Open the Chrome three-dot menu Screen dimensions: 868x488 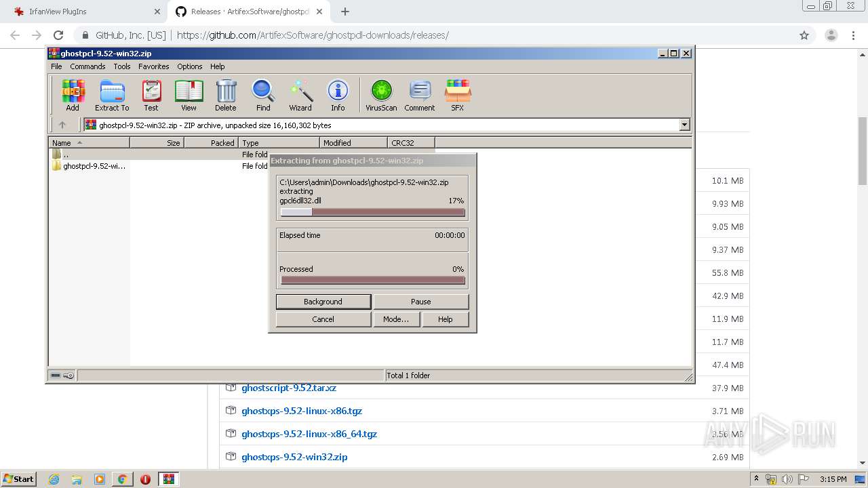click(853, 35)
